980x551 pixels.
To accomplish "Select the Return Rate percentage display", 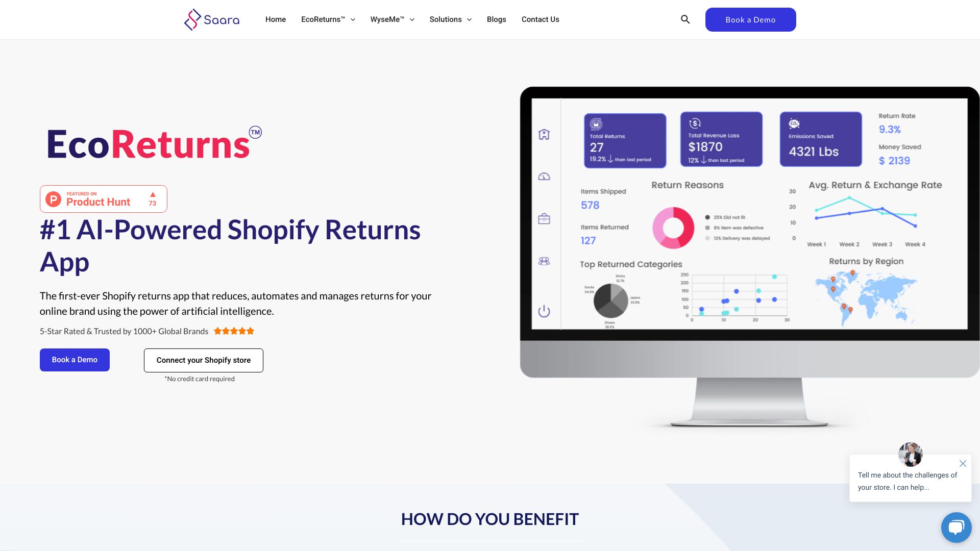I will (890, 130).
